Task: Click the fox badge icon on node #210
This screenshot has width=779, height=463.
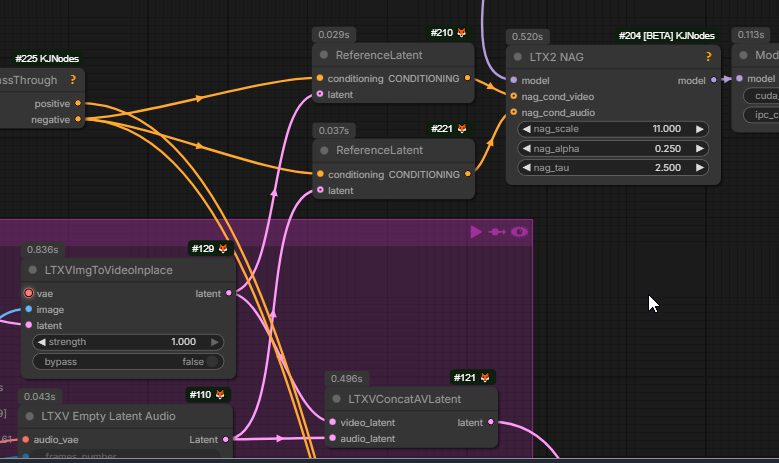Action: 462,33
